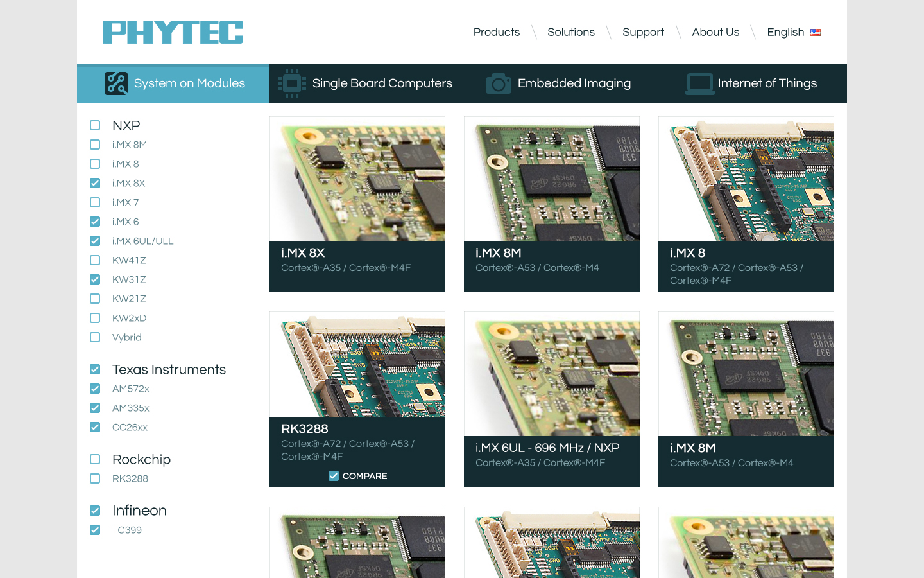
Task: Click the Embedded Imaging camera icon
Action: 498,83
